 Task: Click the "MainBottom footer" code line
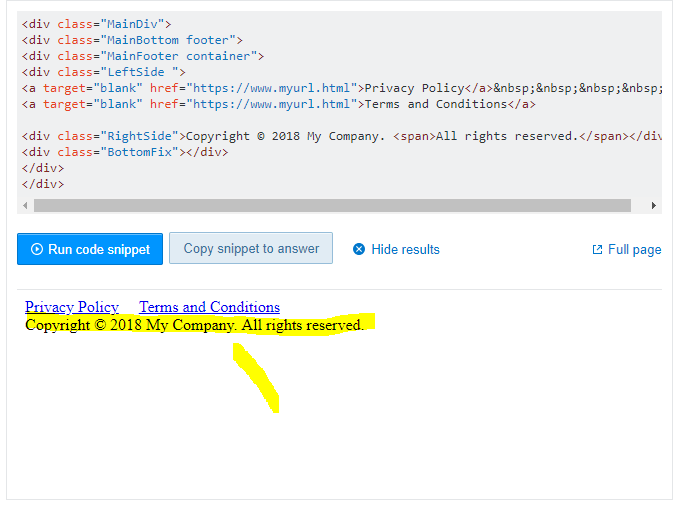(x=132, y=40)
